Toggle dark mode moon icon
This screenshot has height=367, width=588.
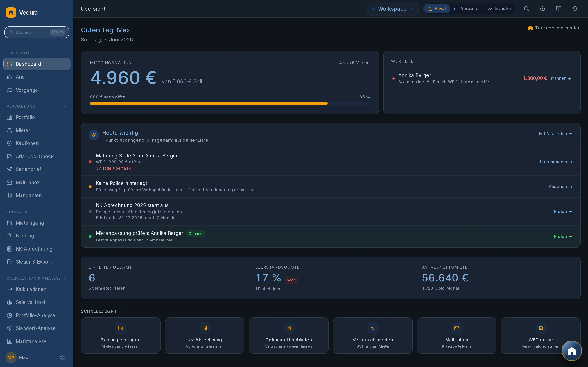click(543, 9)
